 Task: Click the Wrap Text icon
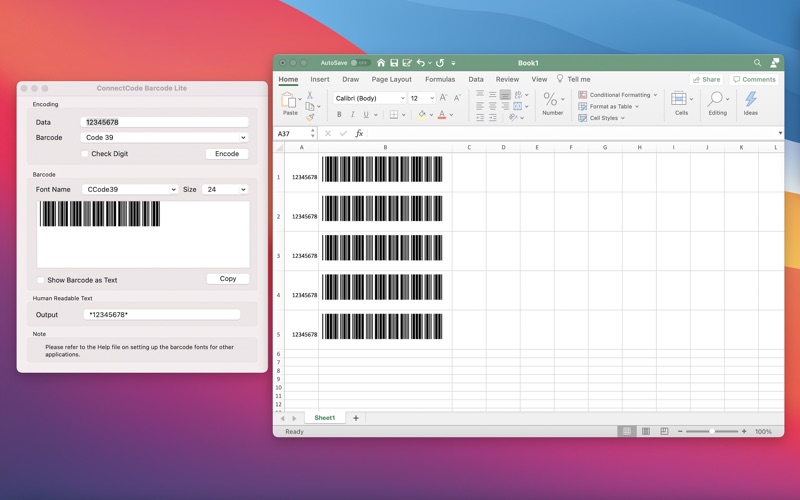[518, 94]
